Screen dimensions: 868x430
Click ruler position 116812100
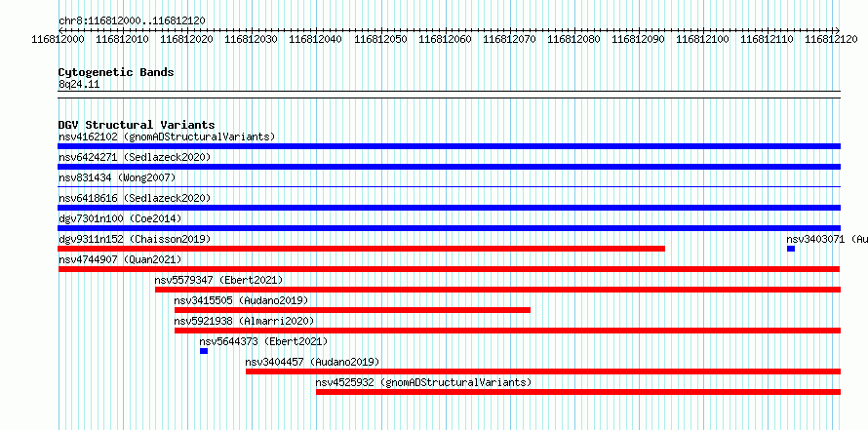click(703, 39)
